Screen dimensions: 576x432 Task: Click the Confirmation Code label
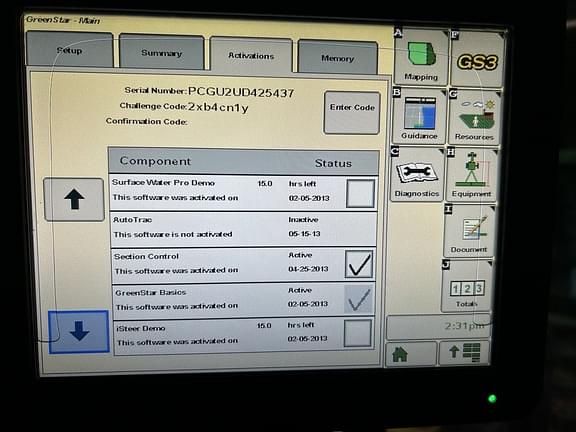(146, 121)
